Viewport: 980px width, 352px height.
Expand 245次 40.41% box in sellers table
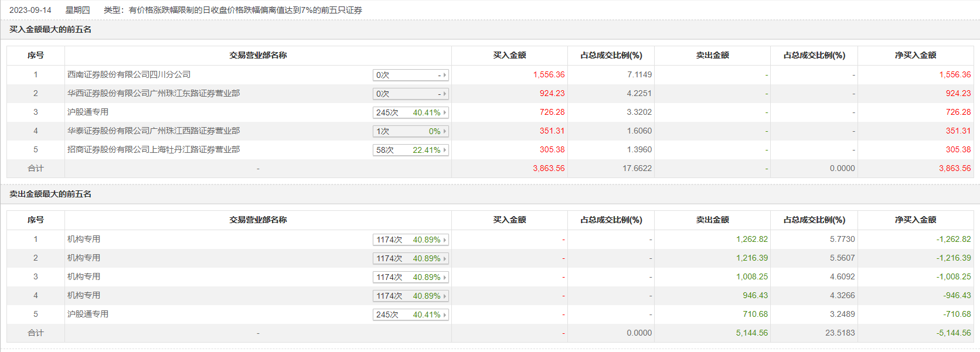pyautogui.click(x=410, y=315)
